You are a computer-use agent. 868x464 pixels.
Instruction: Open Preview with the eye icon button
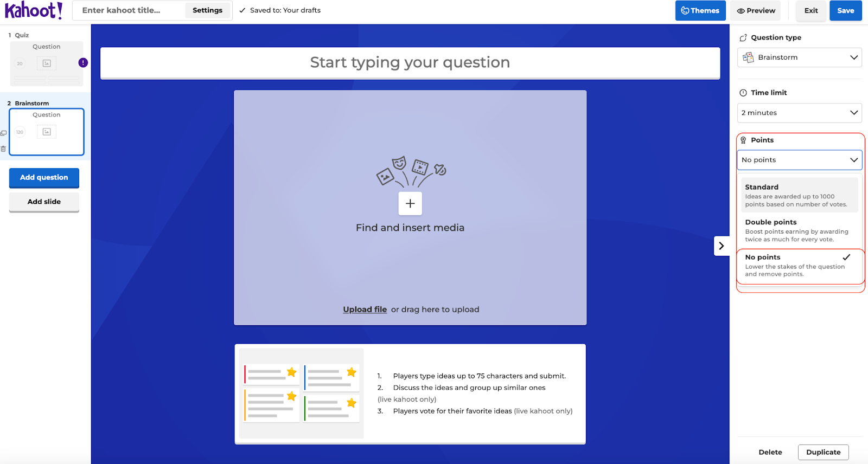pyautogui.click(x=756, y=10)
